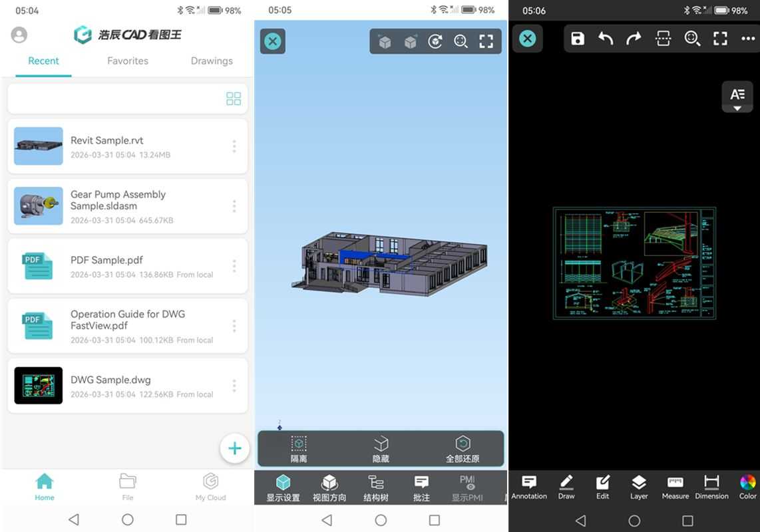The height and width of the screenshot is (532, 760).
Task: Expand Revit Sample.rvt options via three-dot menu
Action: pos(234,146)
